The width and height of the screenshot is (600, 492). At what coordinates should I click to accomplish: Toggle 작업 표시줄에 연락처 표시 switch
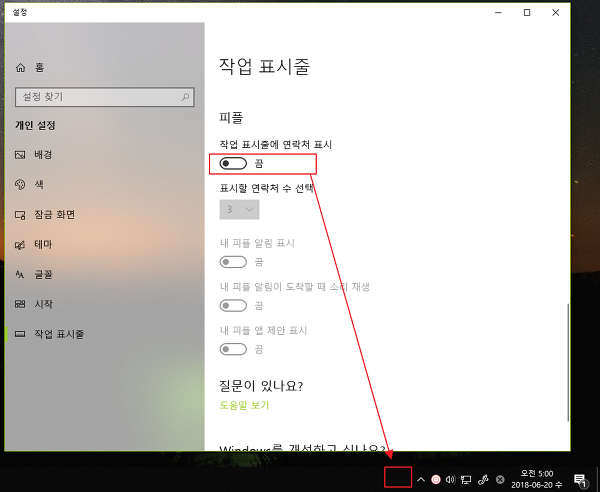[x=233, y=164]
